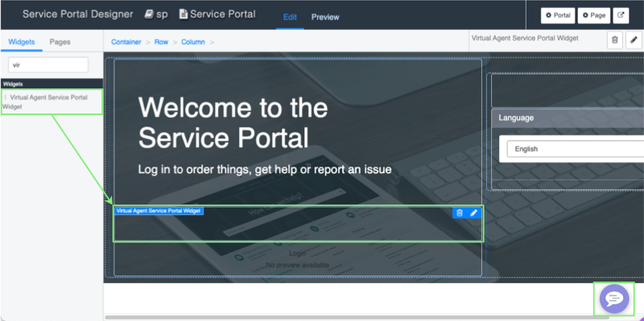Delete the widget using the blue trash icon

(x=460, y=212)
